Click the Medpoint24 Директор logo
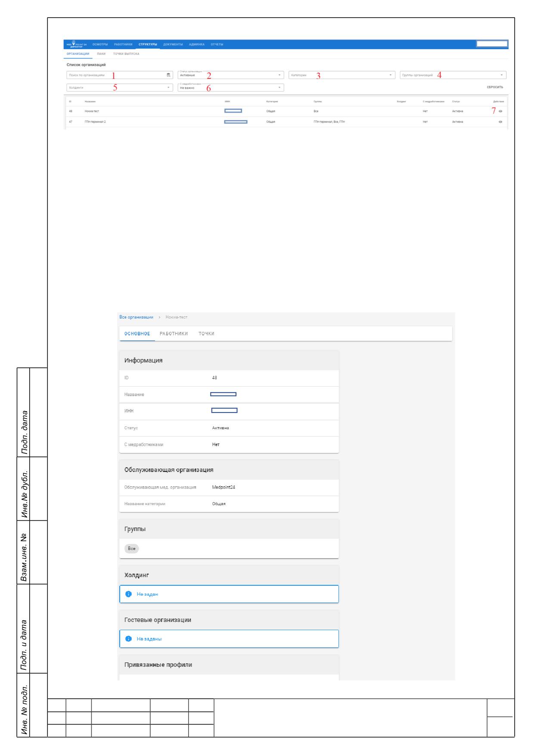 tap(76, 44)
